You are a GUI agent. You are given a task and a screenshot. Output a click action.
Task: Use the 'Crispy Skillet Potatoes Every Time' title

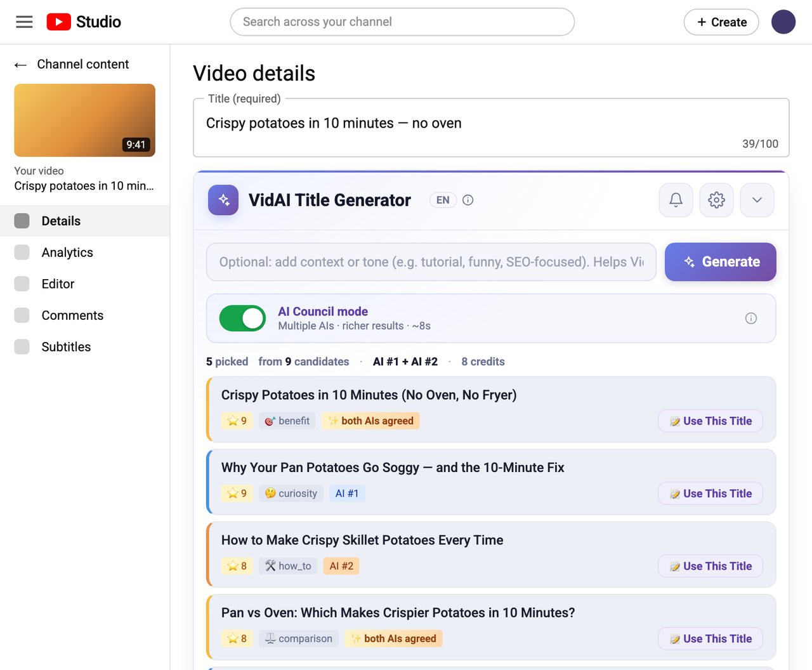pyautogui.click(x=710, y=566)
